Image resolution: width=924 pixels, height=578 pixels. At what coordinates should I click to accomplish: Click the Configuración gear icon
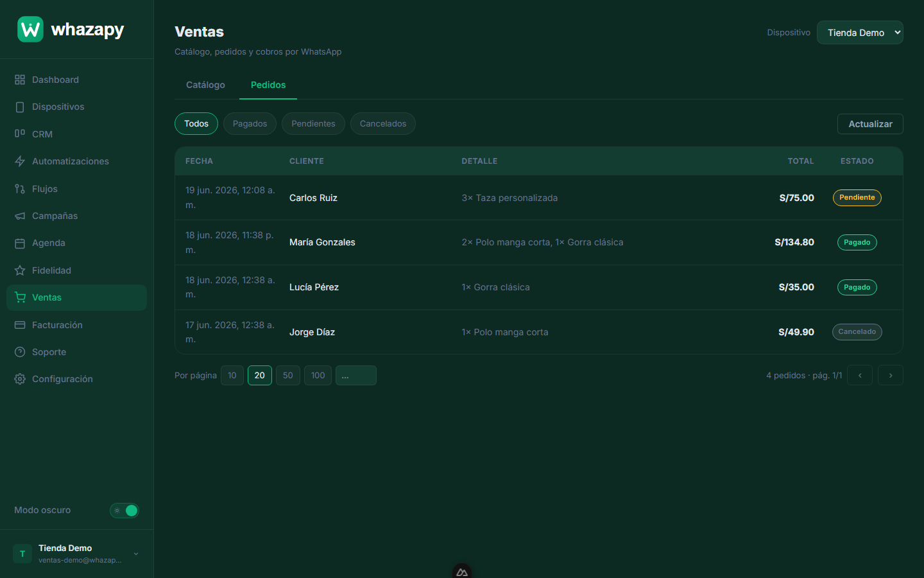[x=20, y=379]
